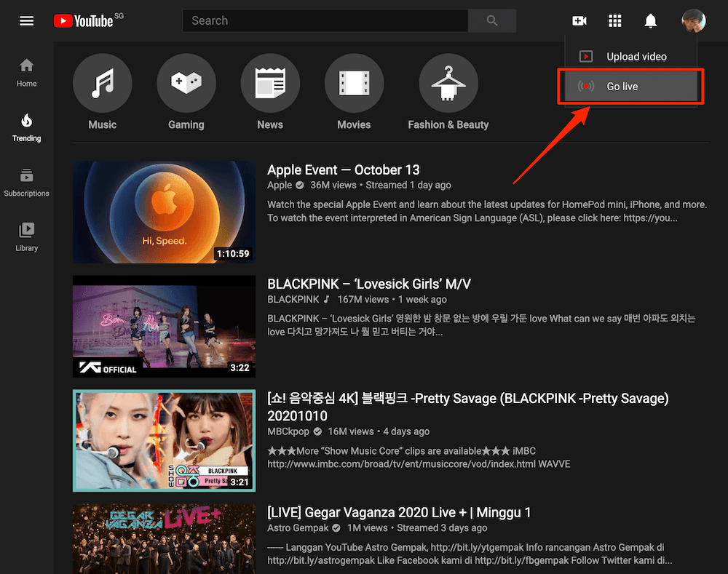Go to Home in the sidebar

point(26,73)
